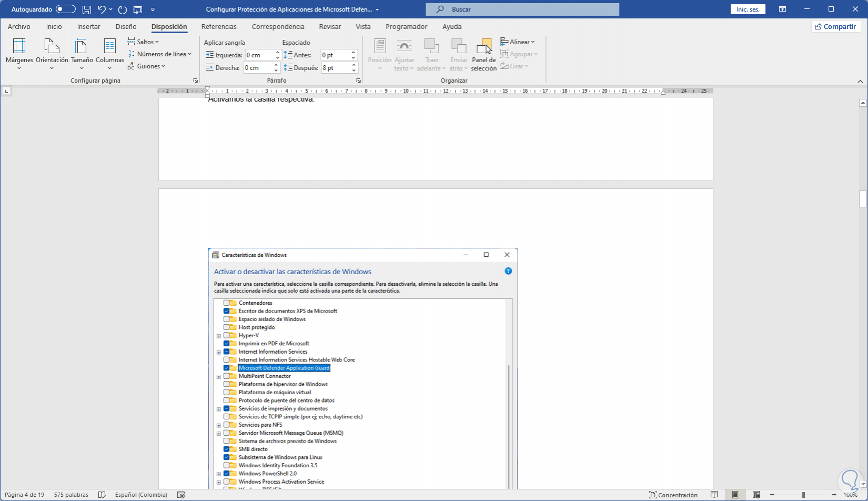The height and width of the screenshot is (501, 868).
Task: Open the Orientación page orientation menu
Action: [x=52, y=54]
